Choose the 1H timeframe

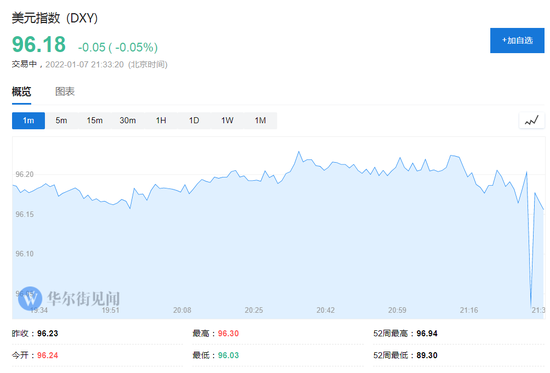pyautogui.click(x=161, y=121)
